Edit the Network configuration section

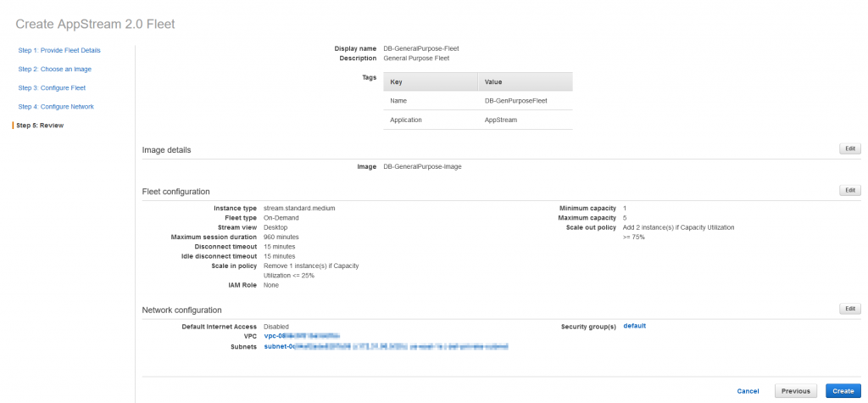[849, 309]
